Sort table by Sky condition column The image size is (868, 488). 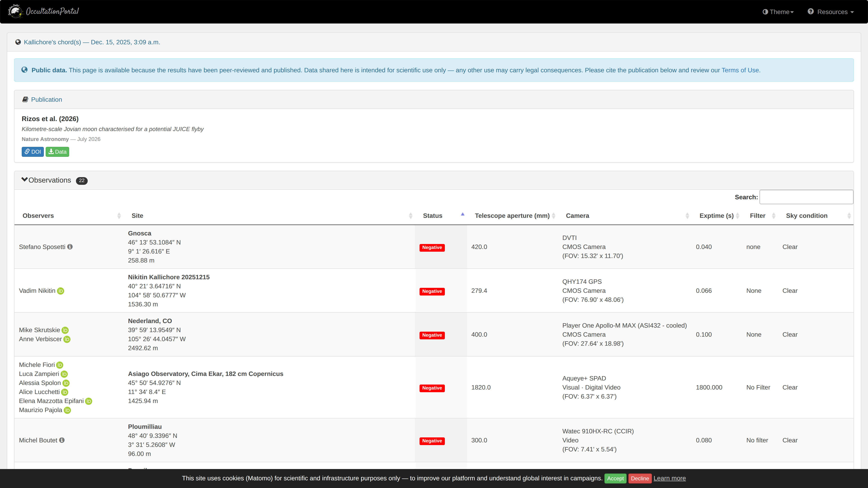pos(816,216)
